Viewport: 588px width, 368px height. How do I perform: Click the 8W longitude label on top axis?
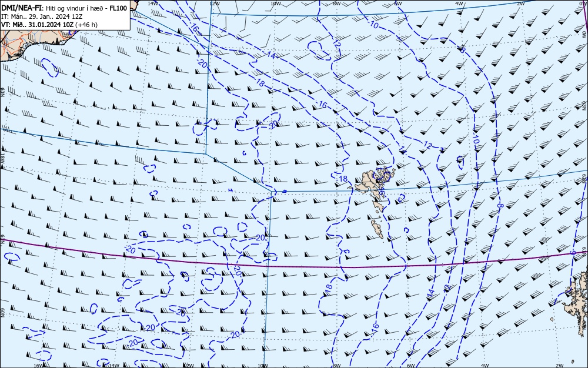pos(337,4)
